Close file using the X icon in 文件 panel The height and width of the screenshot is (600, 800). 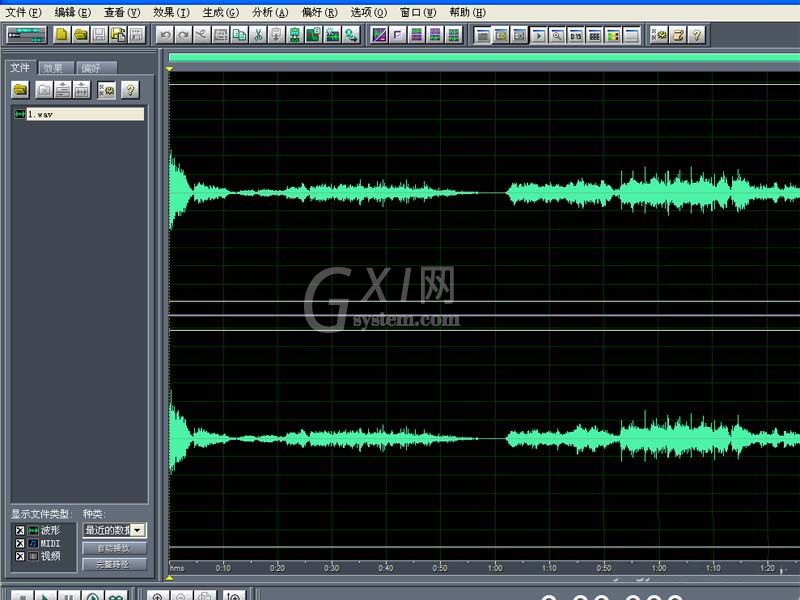(x=44, y=90)
